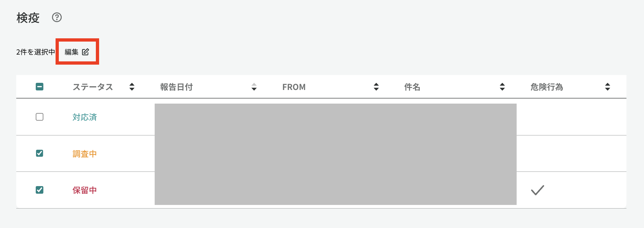The image size is (644, 228).
Task: Sort by 報告日付 column arrows
Action: 254,87
